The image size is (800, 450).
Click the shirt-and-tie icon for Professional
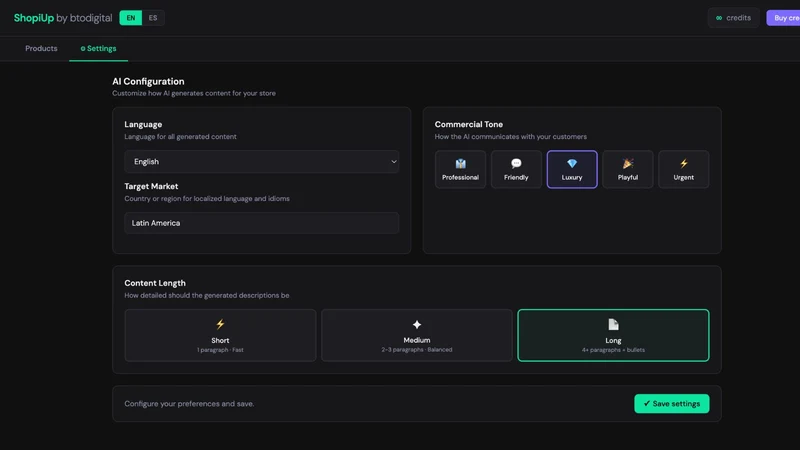[460, 163]
